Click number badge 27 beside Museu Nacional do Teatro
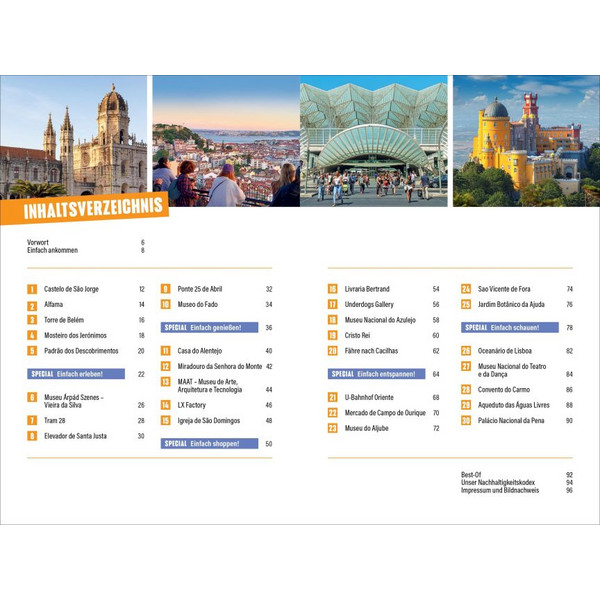The image size is (600, 600). 466,366
